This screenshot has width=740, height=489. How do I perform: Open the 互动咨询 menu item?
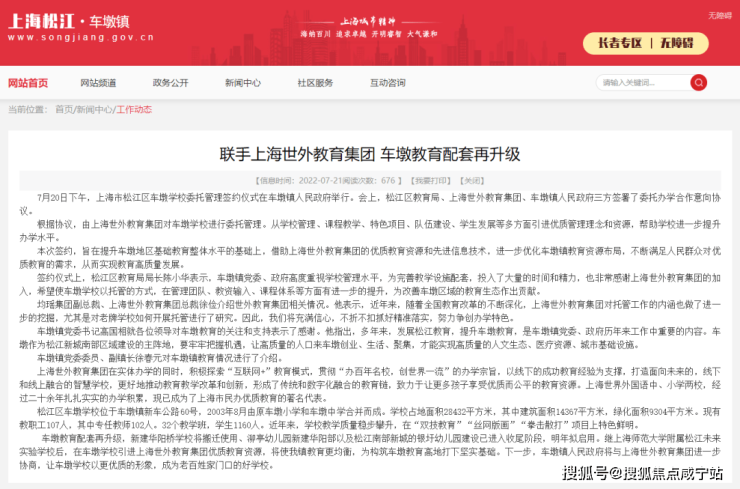[387, 83]
